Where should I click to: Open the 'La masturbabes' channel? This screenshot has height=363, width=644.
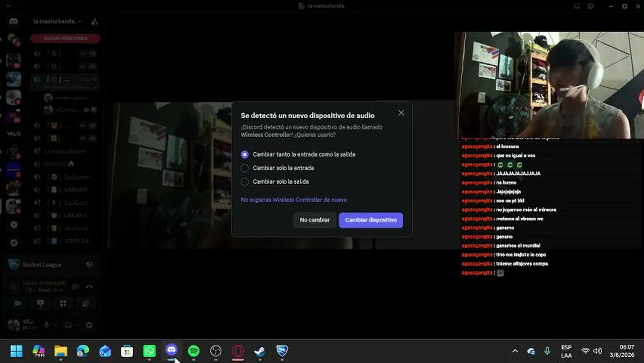pos(66,151)
